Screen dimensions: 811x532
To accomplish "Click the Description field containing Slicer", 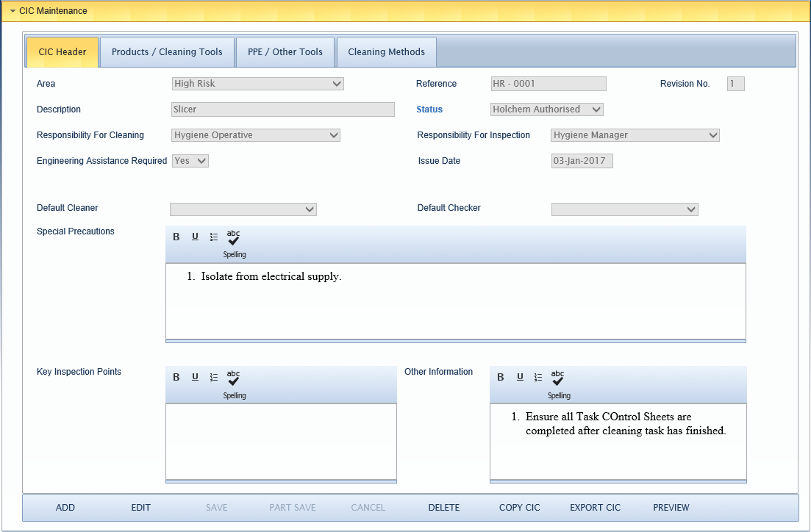I will pyautogui.click(x=283, y=109).
